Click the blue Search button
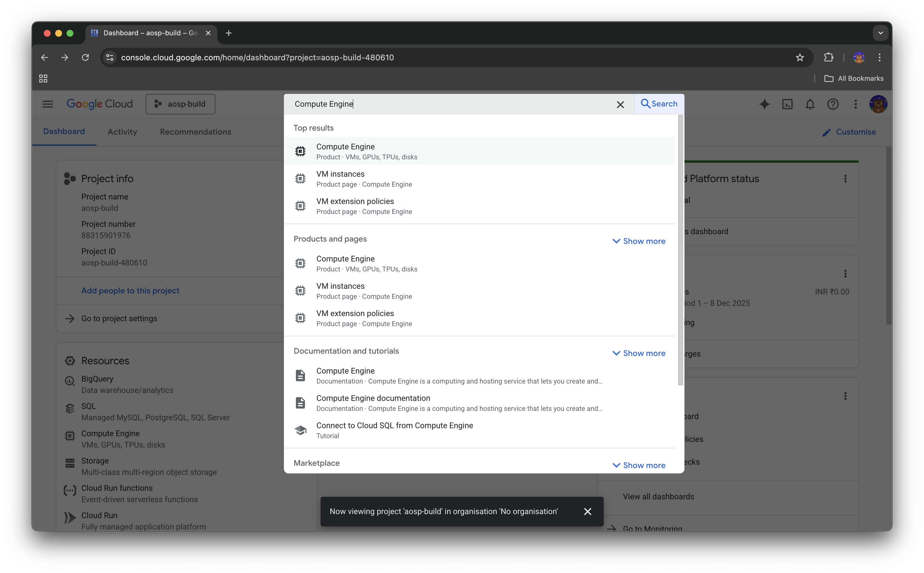 pos(659,104)
